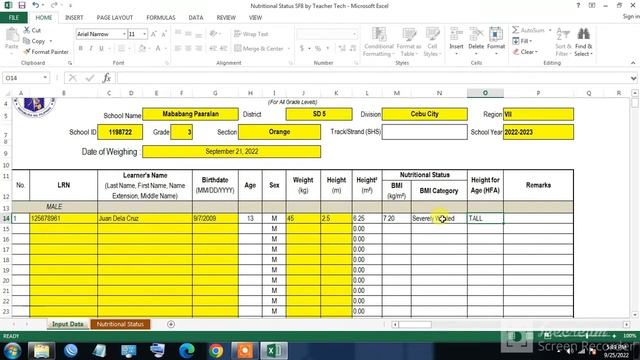The width and height of the screenshot is (640, 360).
Task: Open the font size dropdown
Action: [144, 34]
